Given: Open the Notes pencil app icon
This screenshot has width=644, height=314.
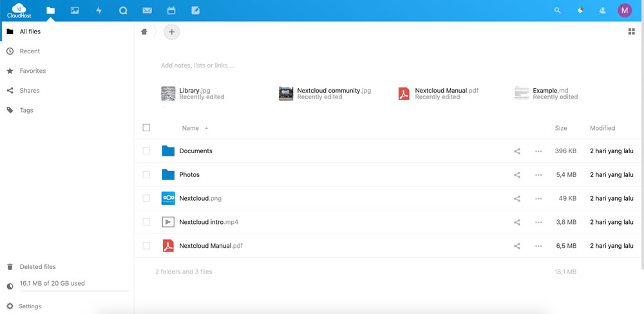Looking at the screenshot, I should tap(196, 11).
